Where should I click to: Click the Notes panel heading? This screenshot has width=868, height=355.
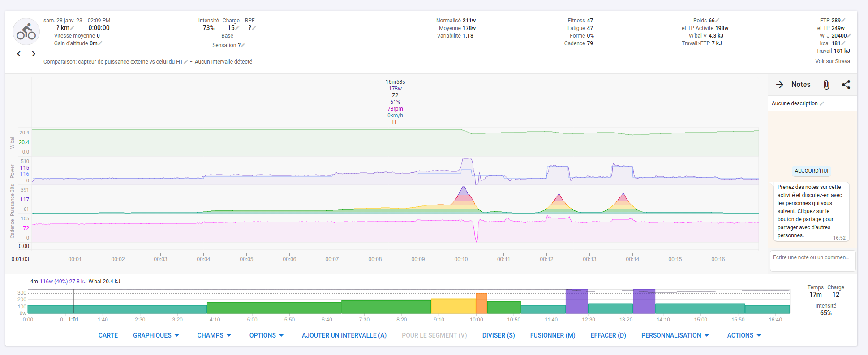801,85
